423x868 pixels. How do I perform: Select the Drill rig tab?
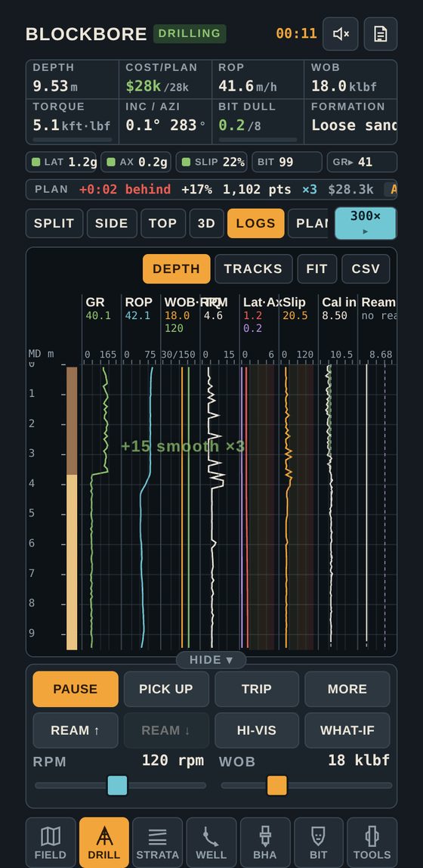[104, 842]
